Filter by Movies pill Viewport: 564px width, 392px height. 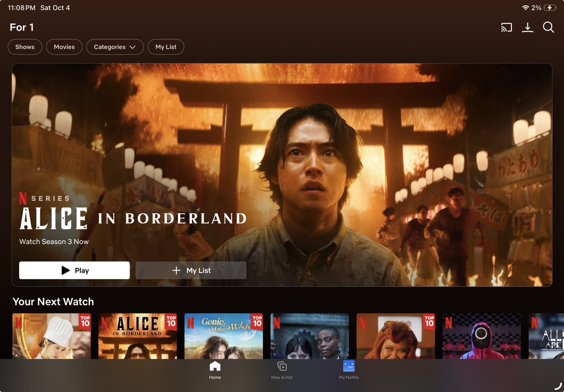pyautogui.click(x=64, y=47)
